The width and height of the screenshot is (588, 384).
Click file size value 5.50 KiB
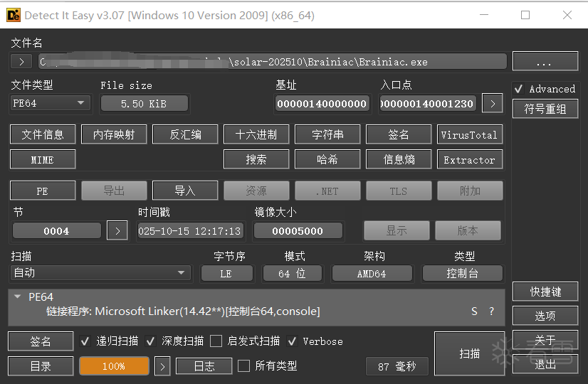point(144,103)
